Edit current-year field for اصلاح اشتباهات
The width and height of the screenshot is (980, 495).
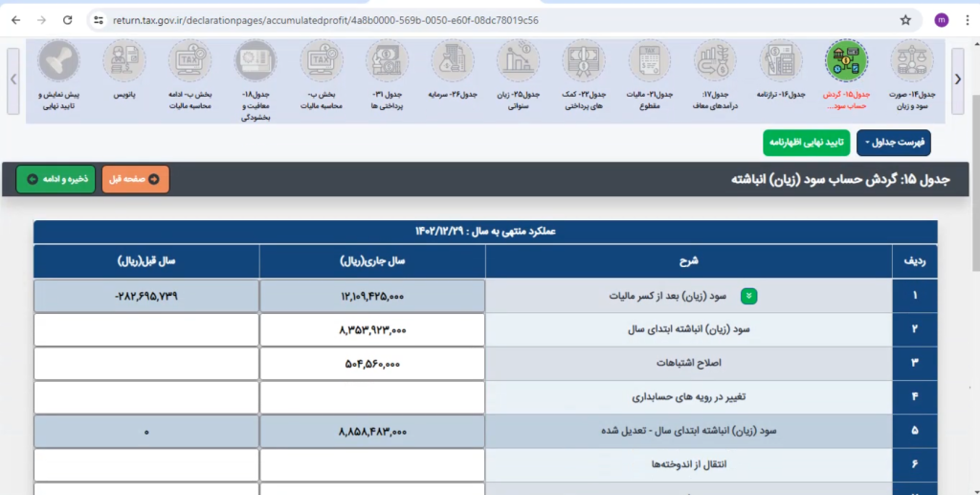tap(372, 364)
